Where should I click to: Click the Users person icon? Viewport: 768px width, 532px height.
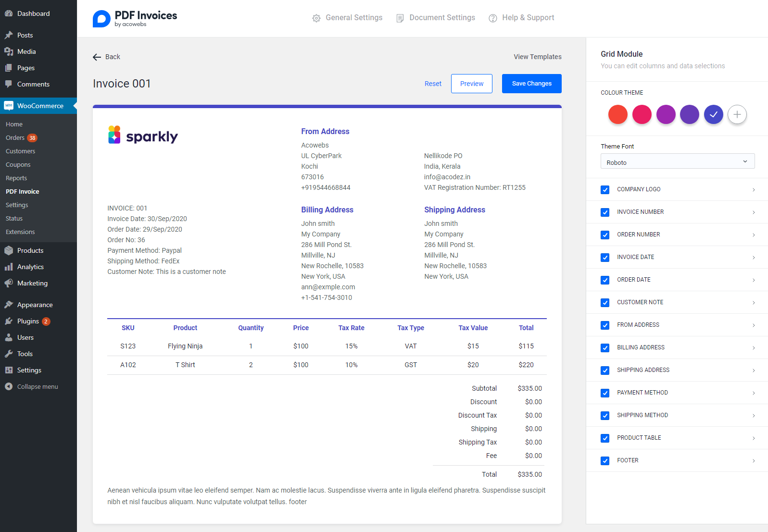pyautogui.click(x=9, y=337)
